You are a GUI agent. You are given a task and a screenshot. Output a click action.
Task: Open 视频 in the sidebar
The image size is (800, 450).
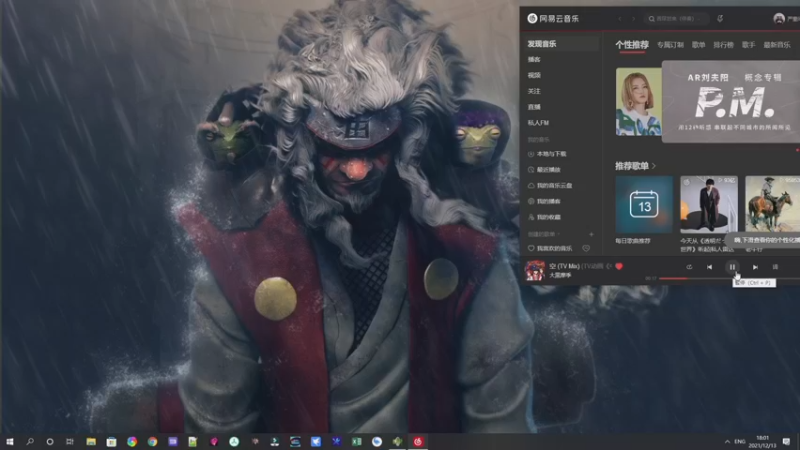[534, 76]
